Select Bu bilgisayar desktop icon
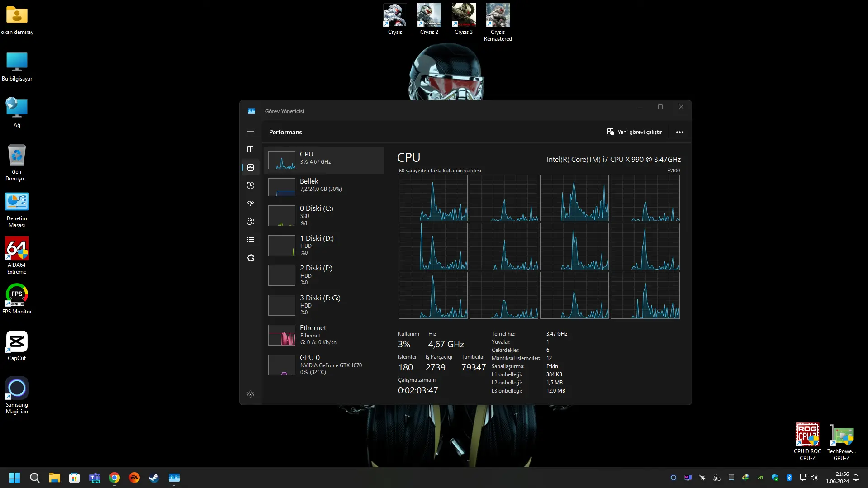 point(17,66)
